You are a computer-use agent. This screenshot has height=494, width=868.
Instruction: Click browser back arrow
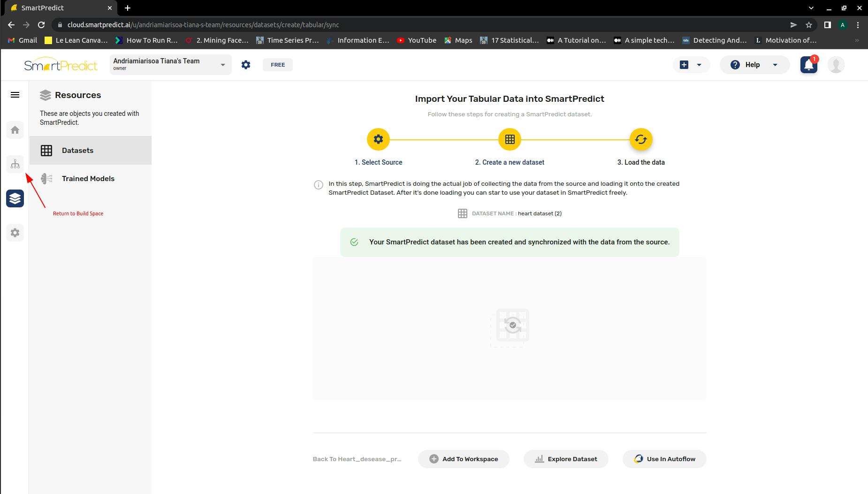coord(11,25)
